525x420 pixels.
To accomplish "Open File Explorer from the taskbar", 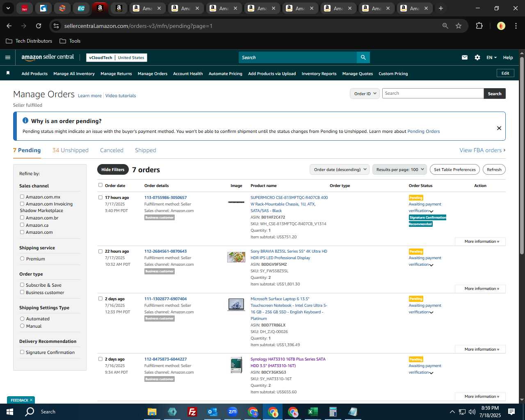I will coord(152,412).
